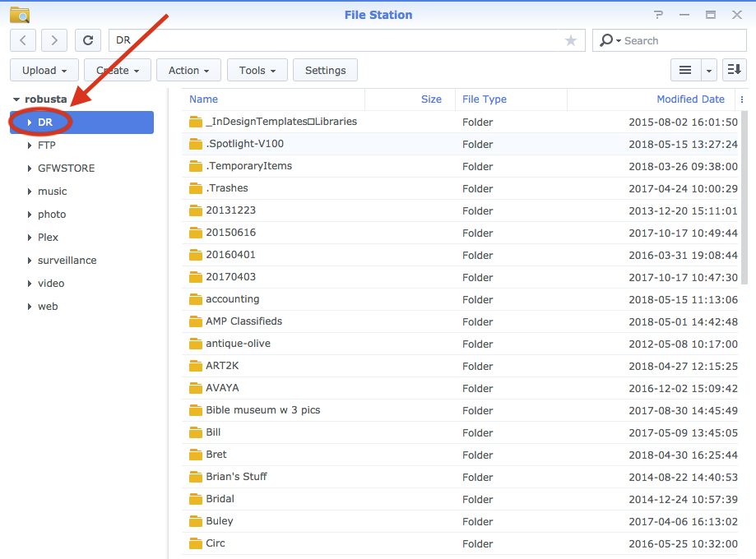This screenshot has width=756, height=559.
Task: Open the Tools dropdown menu
Action: pyautogui.click(x=257, y=71)
